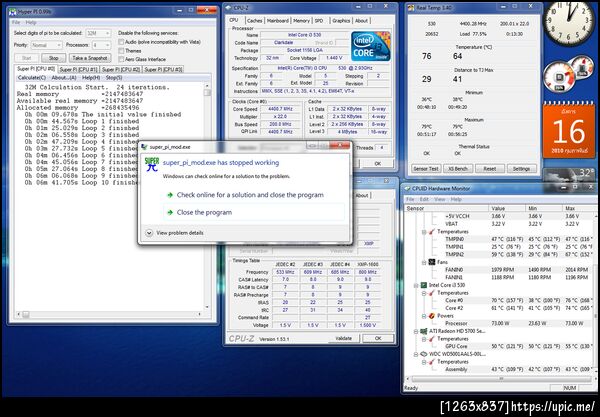
Task: Click the CPU meter desktop gadget
Action: [568, 76]
